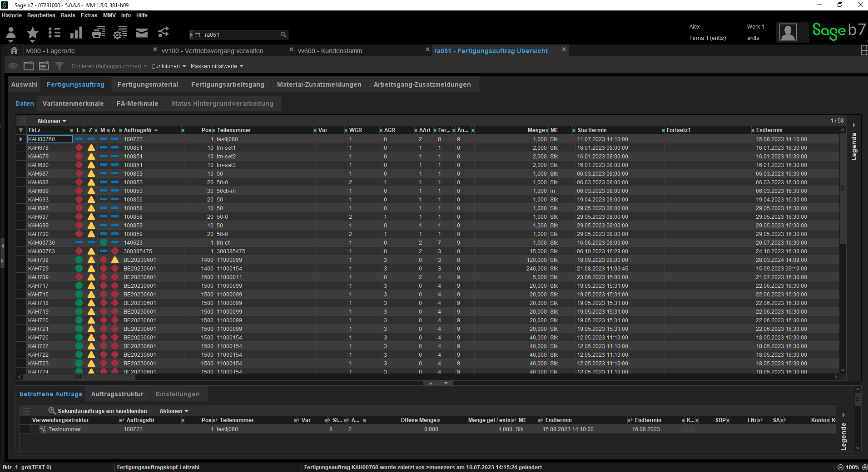Open the lower grid Aktionen dropdown
This screenshot has width=868, height=472.
tap(174, 411)
